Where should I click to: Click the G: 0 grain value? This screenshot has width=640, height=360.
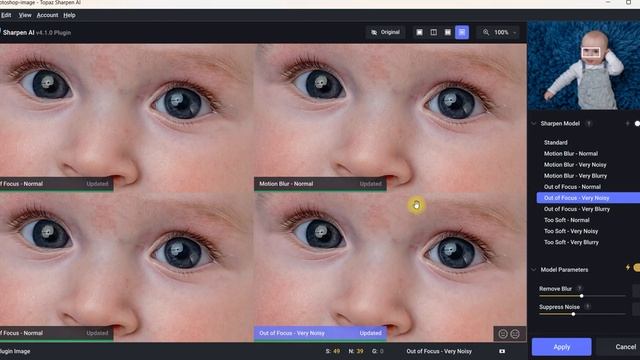pos(378,351)
